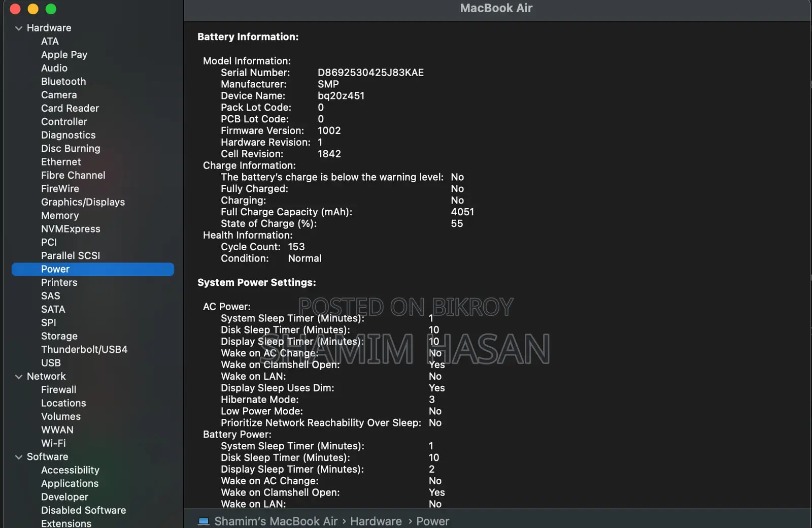Select Graphics/Displays in the sidebar
The height and width of the screenshot is (528, 812).
click(83, 202)
